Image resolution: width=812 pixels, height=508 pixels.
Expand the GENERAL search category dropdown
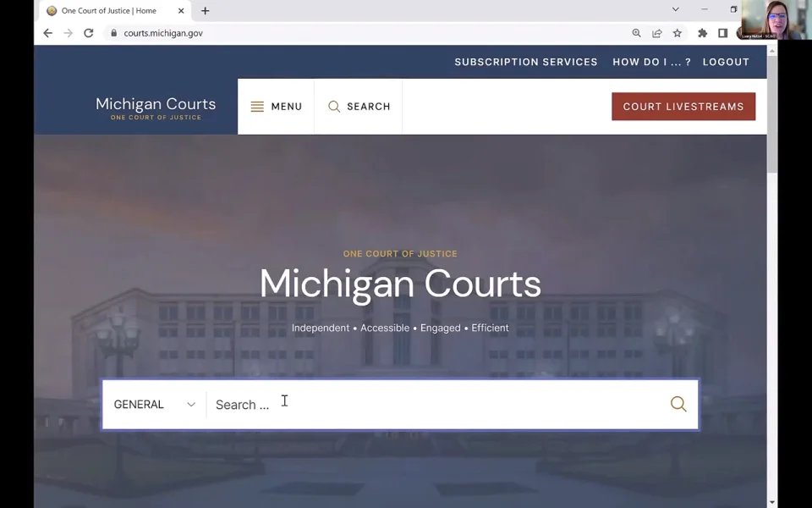(154, 405)
